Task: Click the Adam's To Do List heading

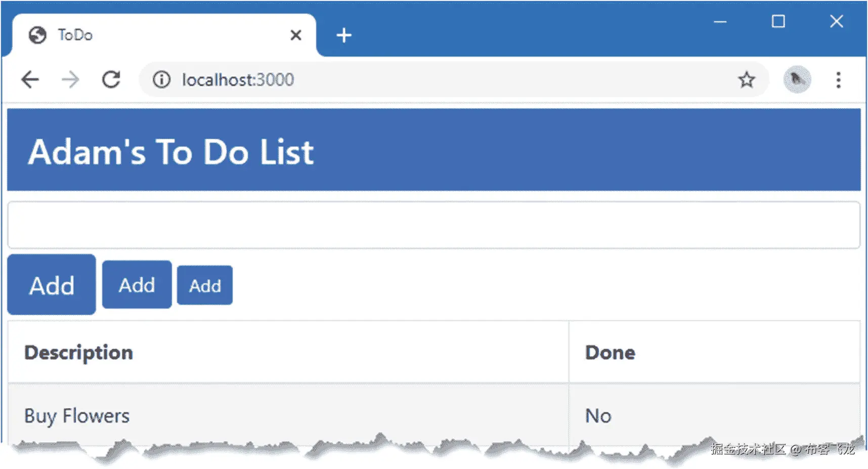Action: [x=171, y=152]
